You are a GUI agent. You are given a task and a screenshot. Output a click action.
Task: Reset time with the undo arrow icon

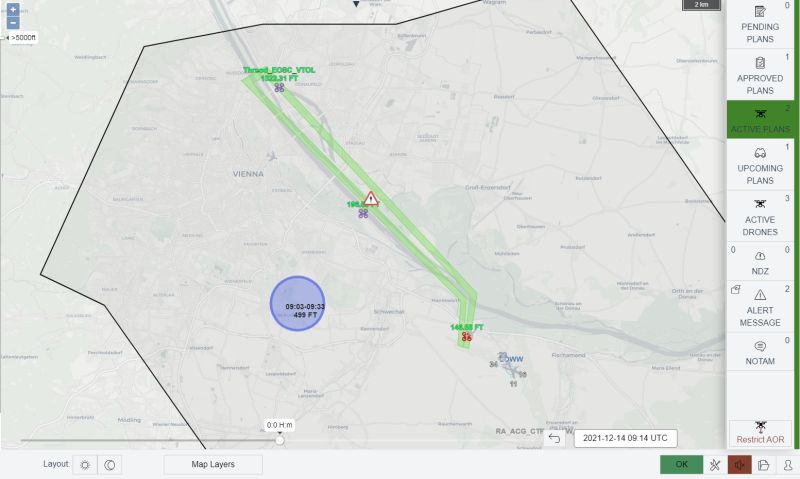555,438
